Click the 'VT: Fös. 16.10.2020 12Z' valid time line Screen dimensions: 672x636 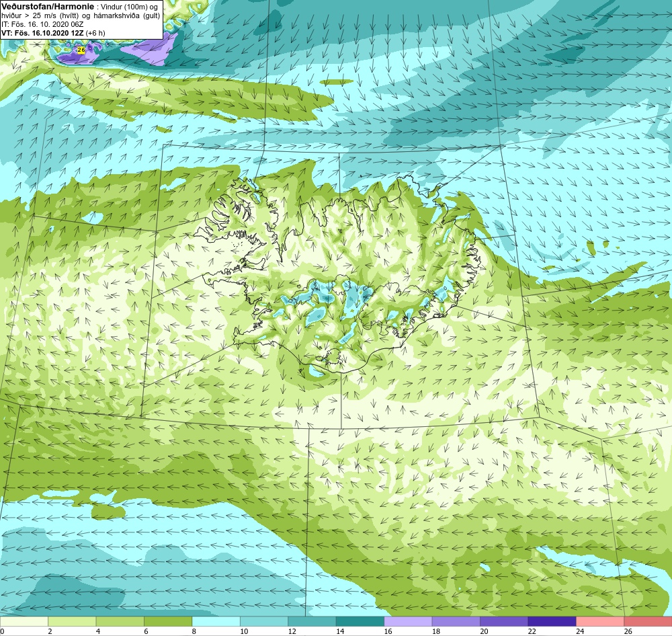(x=43, y=33)
